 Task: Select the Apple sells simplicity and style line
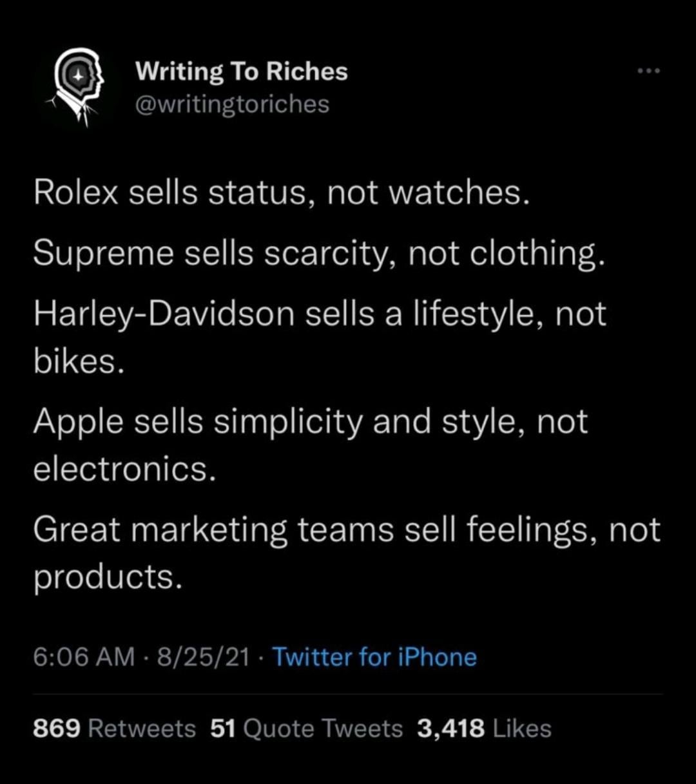311,422
